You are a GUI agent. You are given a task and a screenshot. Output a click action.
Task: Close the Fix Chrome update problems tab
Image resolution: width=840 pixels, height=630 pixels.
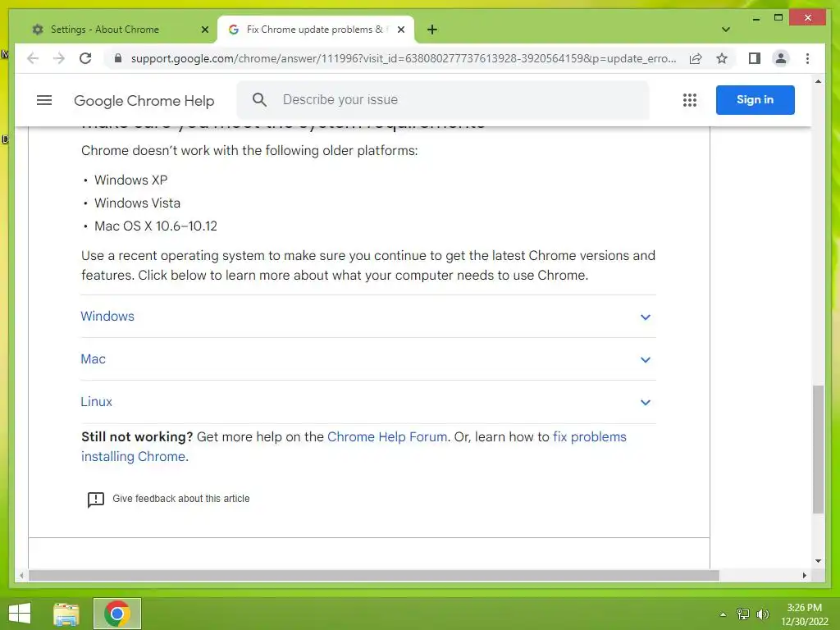pos(400,30)
